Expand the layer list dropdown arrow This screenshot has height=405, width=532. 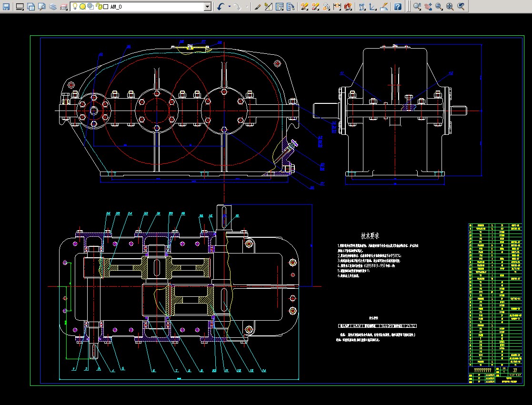[208, 7]
